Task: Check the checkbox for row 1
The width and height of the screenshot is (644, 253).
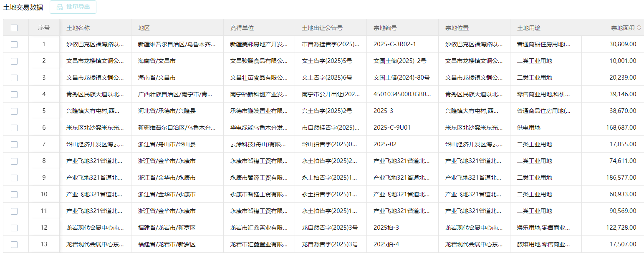Action: 14,45
